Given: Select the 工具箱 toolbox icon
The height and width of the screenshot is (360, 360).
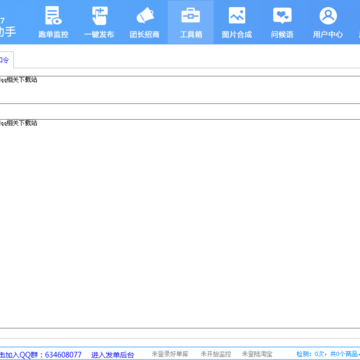Looking at the screenshot, I should pos(191,22).
